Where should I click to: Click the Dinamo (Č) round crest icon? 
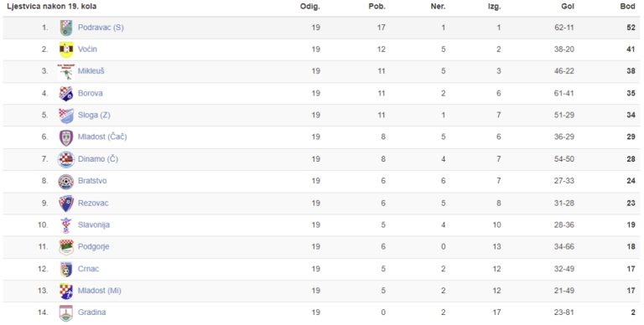66,159
